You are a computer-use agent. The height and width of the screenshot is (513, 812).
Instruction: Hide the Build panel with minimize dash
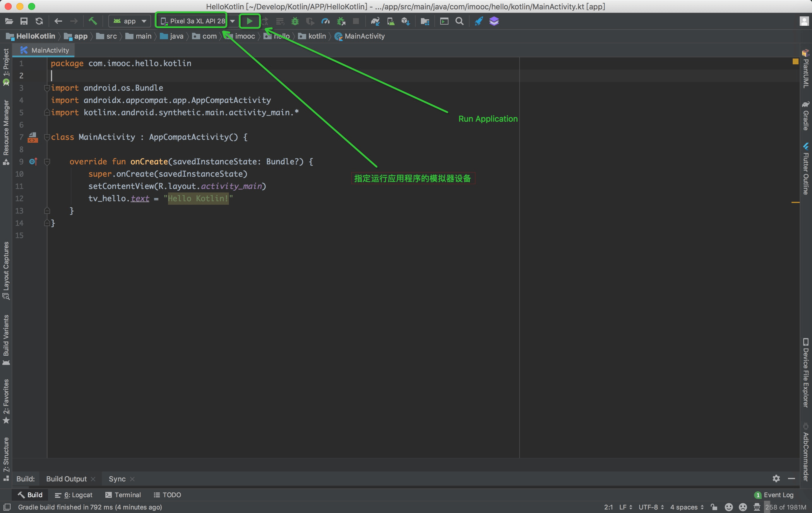pyautogui.click(x=792, y=478)
